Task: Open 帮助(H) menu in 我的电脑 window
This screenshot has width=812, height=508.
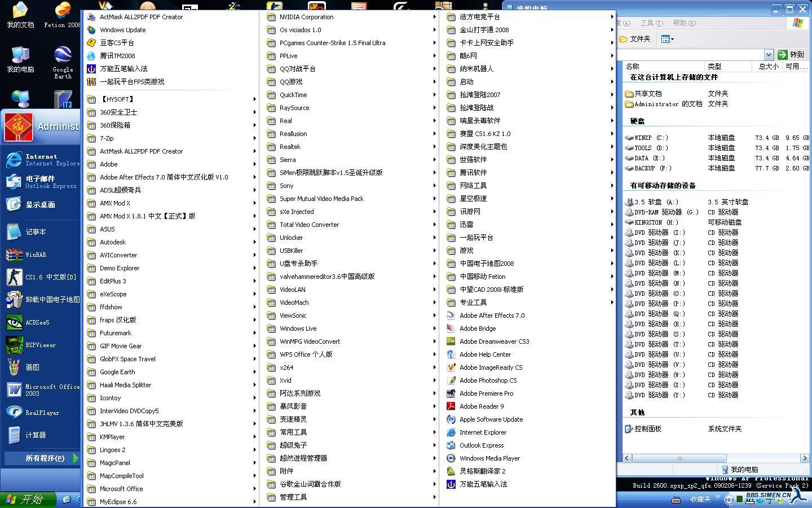Action: point(684,23)
